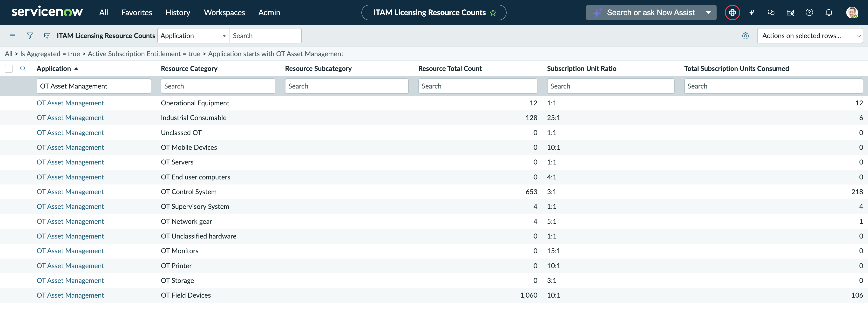Viewport: 868px width, 314px height.
Task: Click the Resource Subcategory column search box
Action: [346, 86]
